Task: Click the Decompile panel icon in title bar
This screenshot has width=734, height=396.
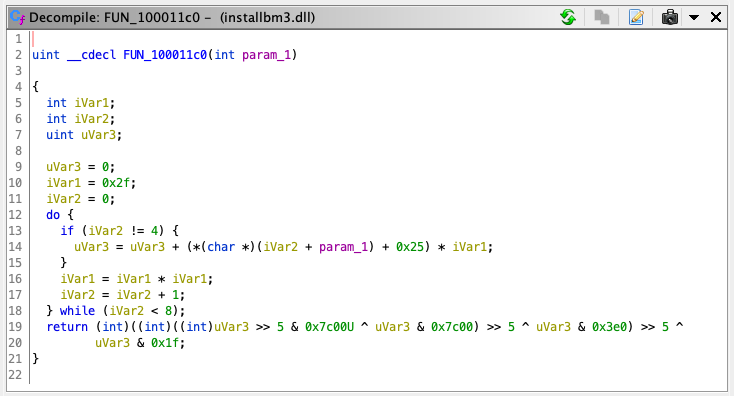Action: pos(18,17)
